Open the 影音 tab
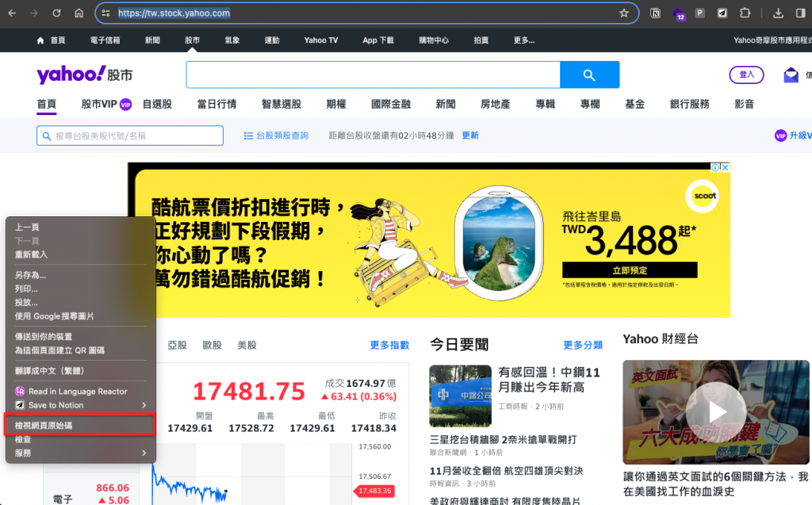Viewport: 812px width, 505px height. (x=744, y=104)
